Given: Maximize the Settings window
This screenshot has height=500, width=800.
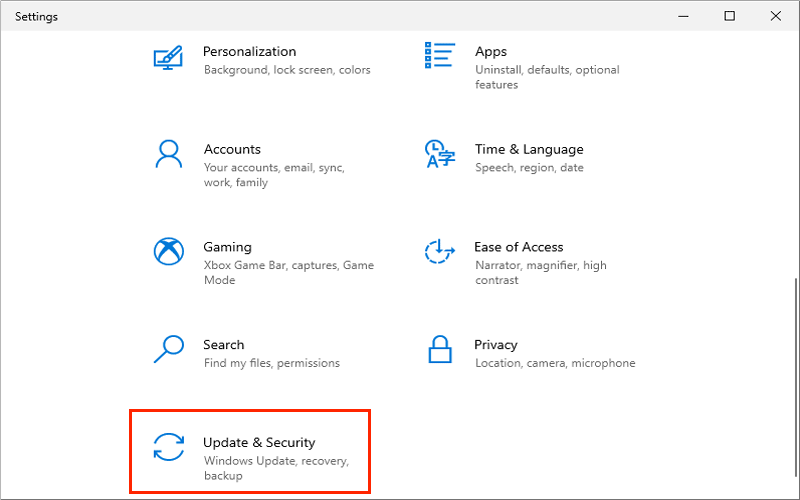Looking at the screenshot, I should [730, 16].
